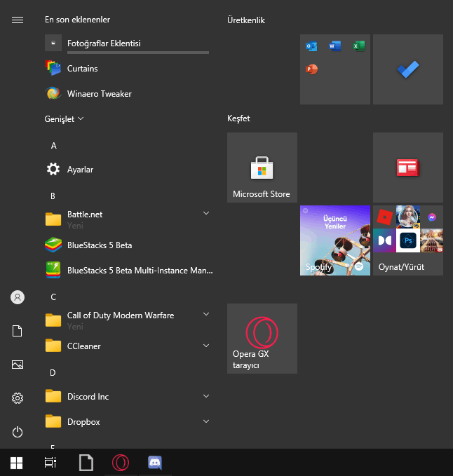Open the To Do checkmark tile

[408, 69]
